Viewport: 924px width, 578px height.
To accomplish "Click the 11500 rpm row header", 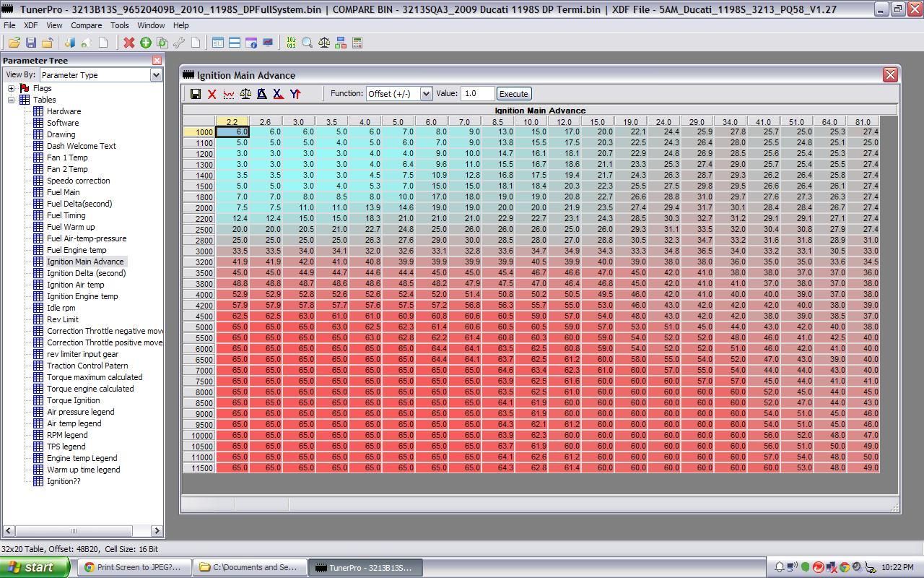I will [x=199, y=468].
